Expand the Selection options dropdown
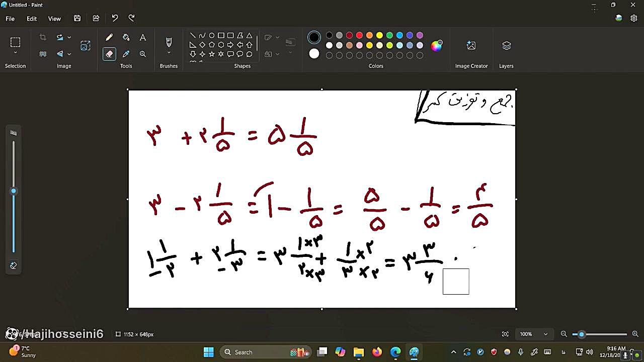The height and width of the screenshot is (362, 644). 15,53
